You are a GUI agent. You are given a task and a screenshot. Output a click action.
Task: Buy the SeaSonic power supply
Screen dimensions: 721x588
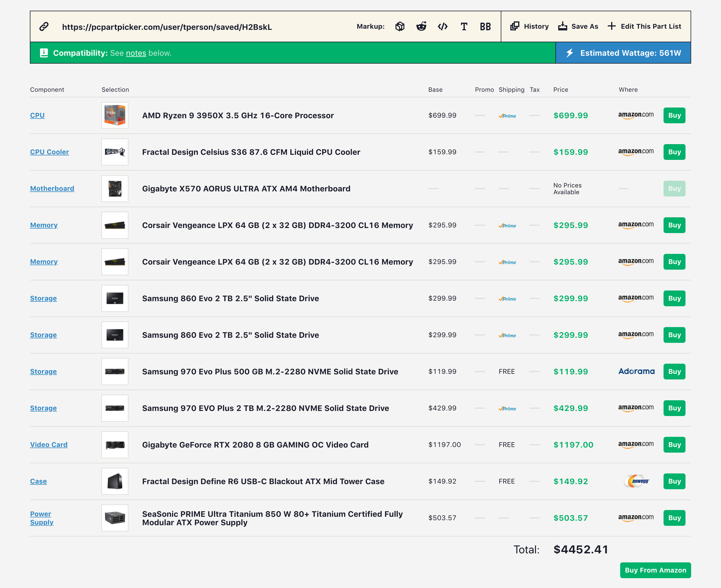pos(674,518)
